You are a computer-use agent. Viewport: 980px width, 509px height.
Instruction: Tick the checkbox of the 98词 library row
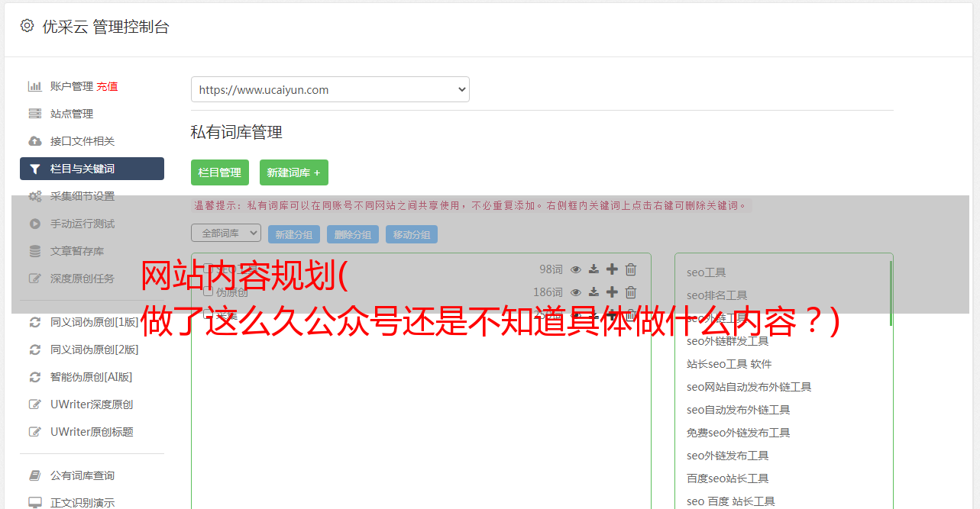click(208, 269)
